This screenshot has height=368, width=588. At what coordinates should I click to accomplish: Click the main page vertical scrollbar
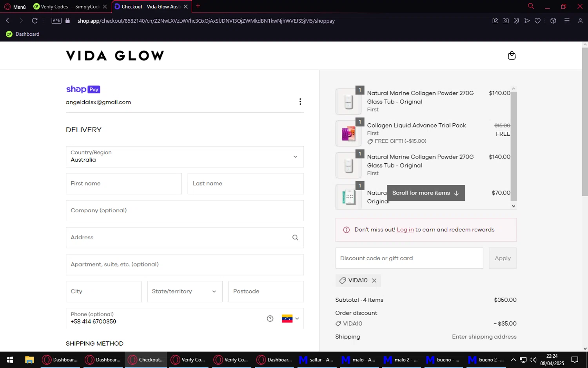click(x=585, y=122)
